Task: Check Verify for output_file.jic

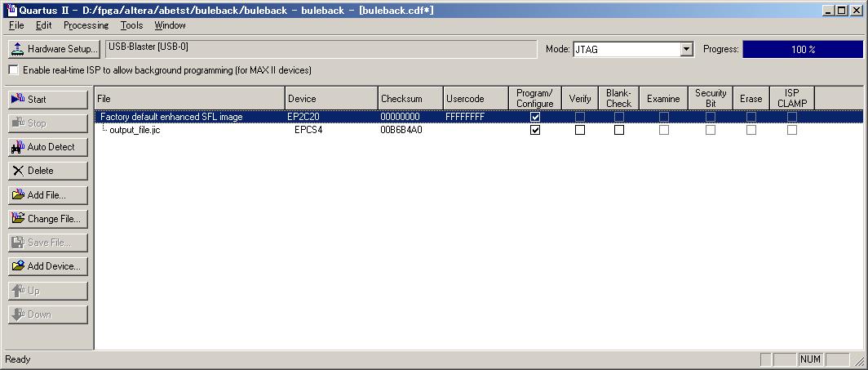Action: click(x=579, y=130)
